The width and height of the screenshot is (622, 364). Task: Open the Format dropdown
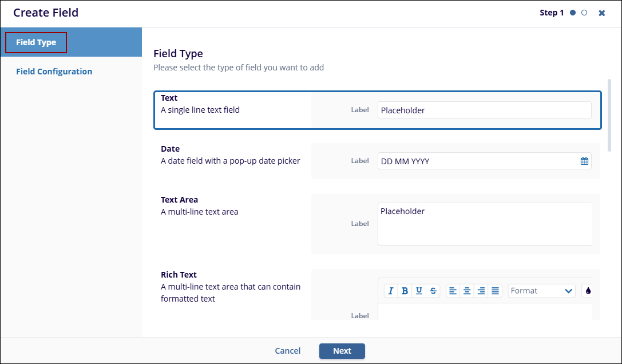click(541, 291)
